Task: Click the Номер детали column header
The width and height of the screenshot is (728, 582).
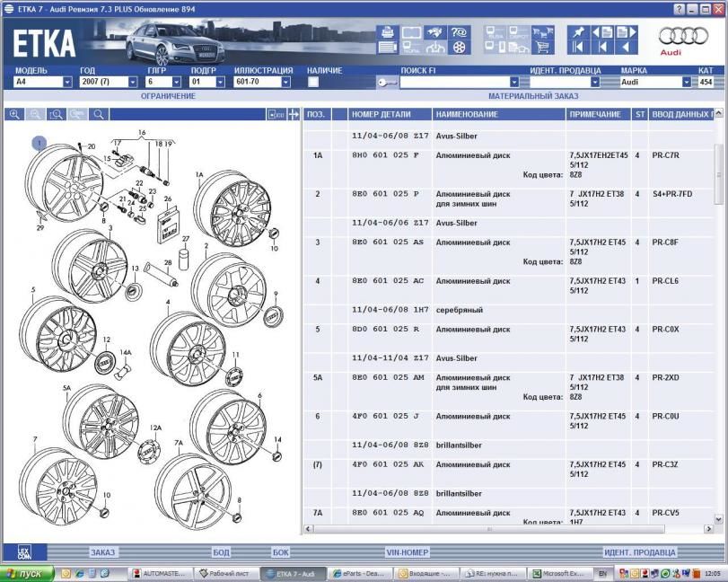Action: pyautogui.click(x=390, y=114)
